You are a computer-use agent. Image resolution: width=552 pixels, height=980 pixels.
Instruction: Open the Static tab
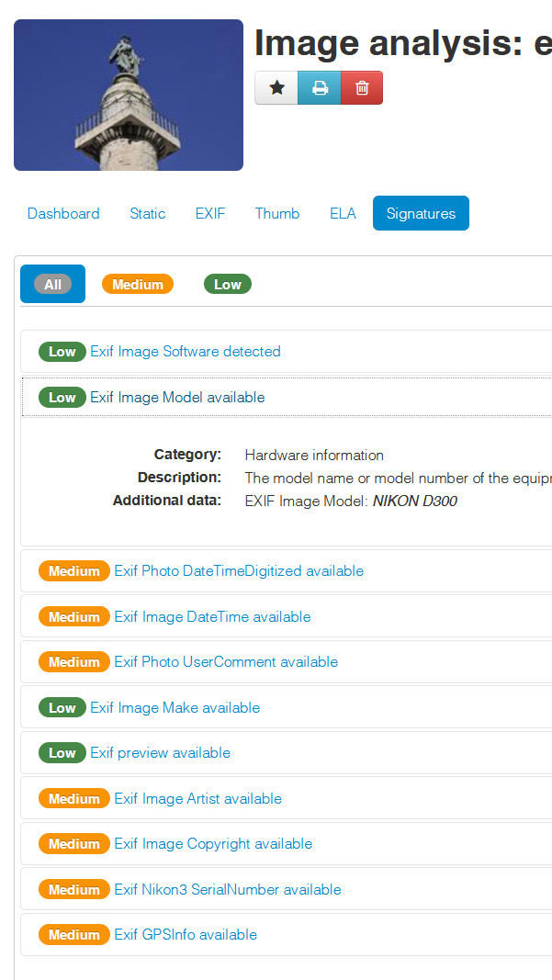148,213
